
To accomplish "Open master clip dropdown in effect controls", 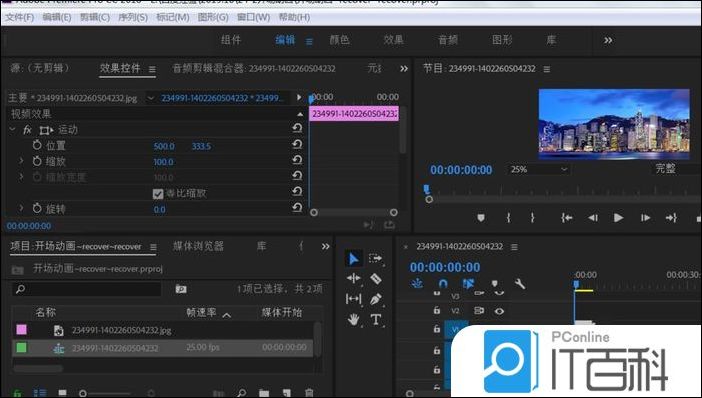I will point(150,98).
